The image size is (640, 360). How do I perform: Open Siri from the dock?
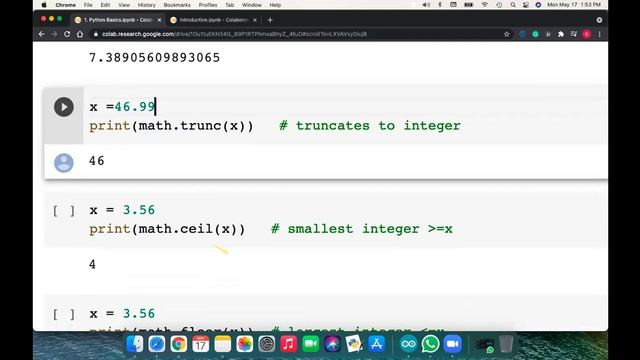(x=332, y=344)
